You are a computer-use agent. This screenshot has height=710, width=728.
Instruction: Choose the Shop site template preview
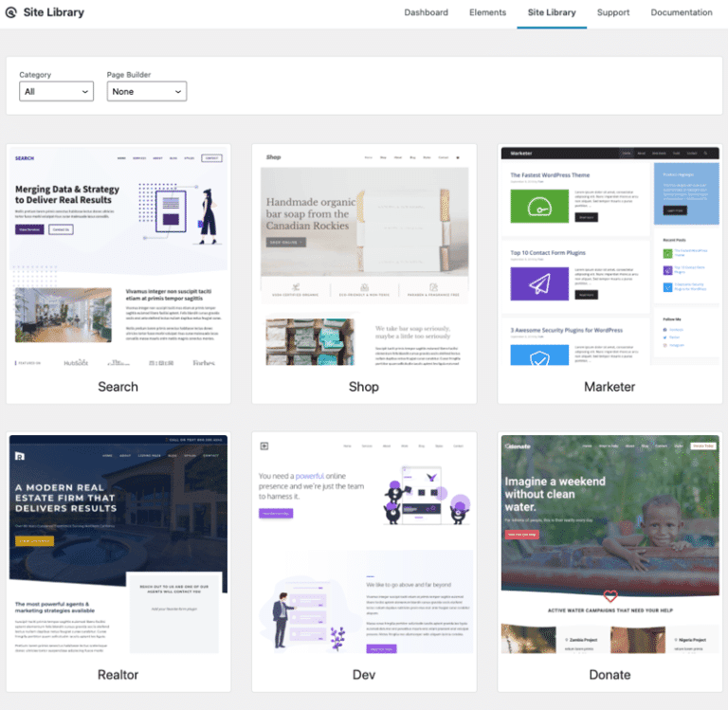point(364,256)
